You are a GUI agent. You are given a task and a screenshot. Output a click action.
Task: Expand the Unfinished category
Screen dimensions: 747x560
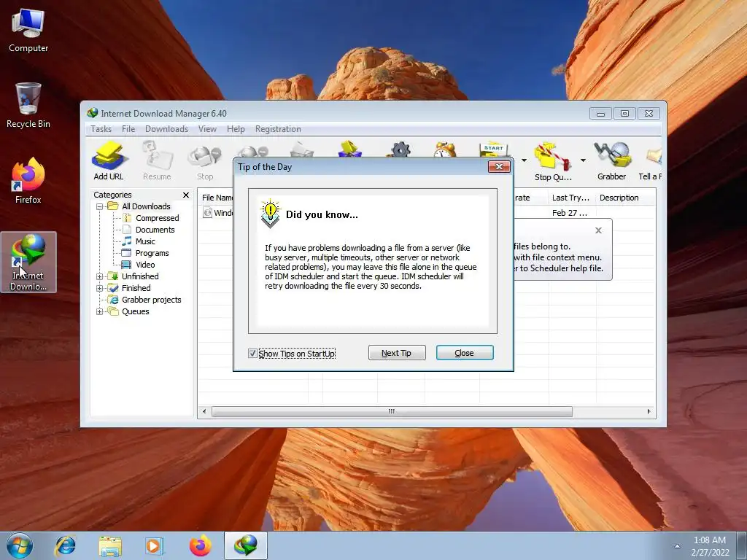(99, 276)
